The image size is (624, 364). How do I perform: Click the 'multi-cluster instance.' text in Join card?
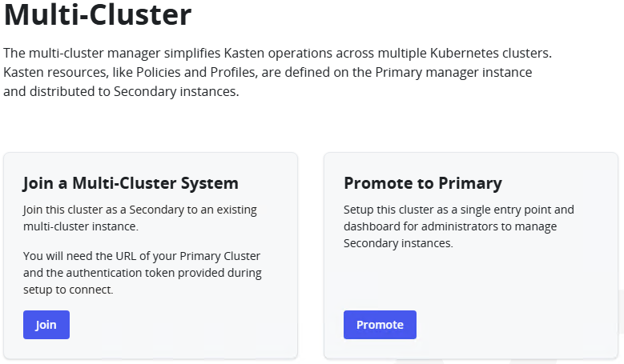coord(80,226)
